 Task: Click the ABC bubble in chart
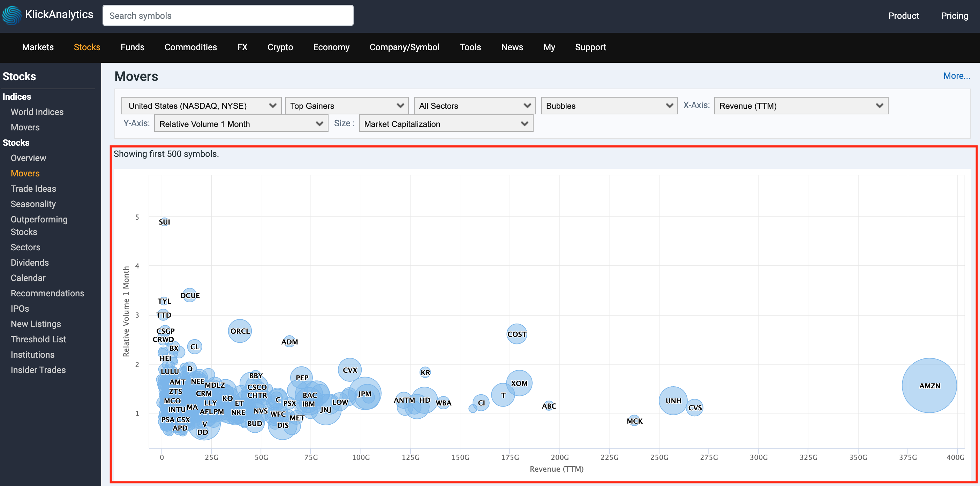[x=549, y=405]
